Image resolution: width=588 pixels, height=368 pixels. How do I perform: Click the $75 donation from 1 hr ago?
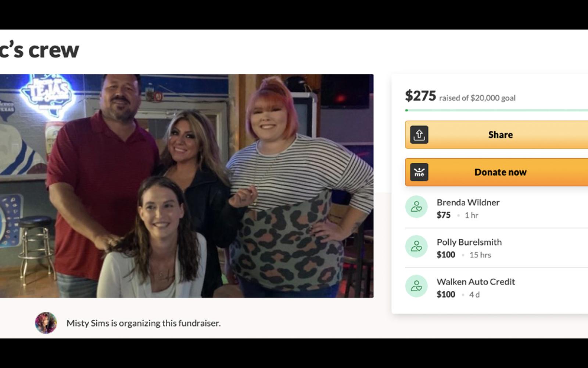(444, 215)
